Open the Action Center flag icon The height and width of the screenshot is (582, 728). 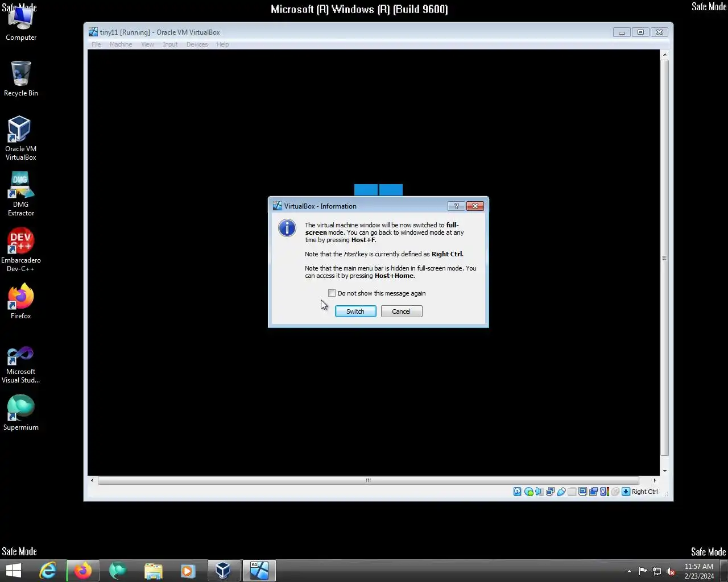tap(643, 571)
